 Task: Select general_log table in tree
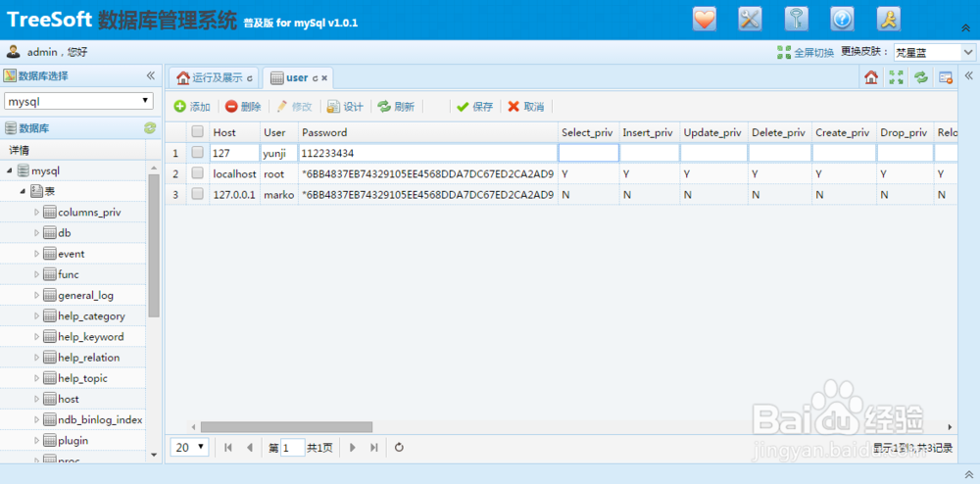[85, 295]
